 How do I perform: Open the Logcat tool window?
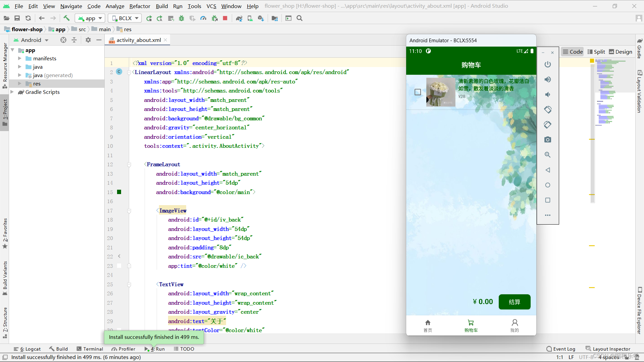tap(27, 349)
